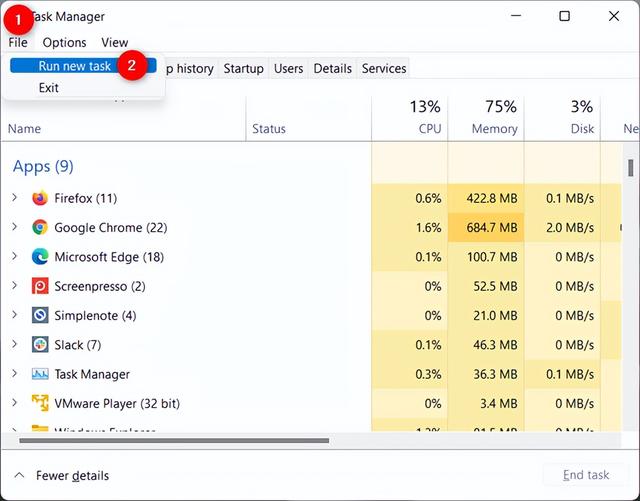Click the 46.3 MB memory cell

click(x=486, y=345)
